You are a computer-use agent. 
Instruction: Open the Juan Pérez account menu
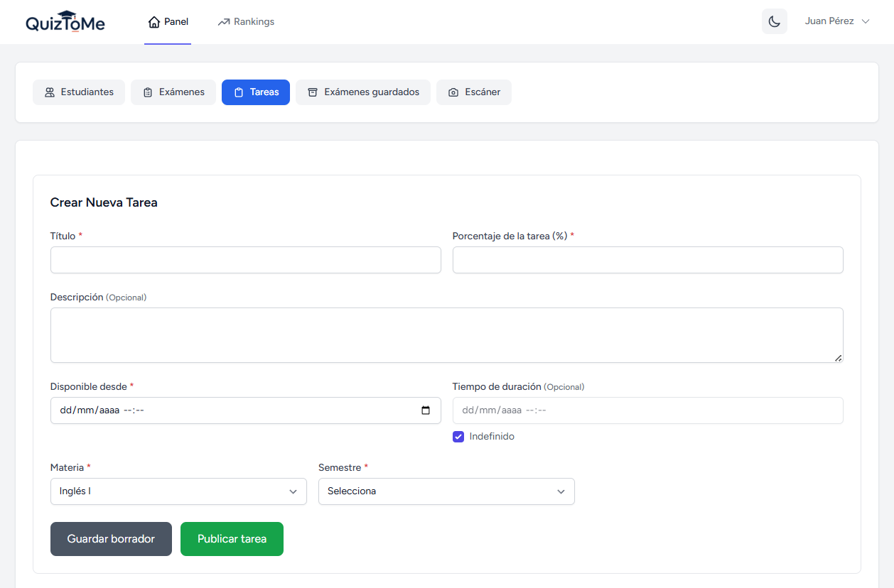(837, 21)
